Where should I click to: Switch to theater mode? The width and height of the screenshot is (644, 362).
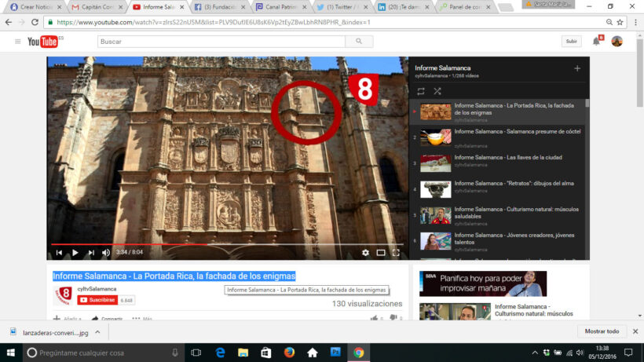click(x=381, y=253)
